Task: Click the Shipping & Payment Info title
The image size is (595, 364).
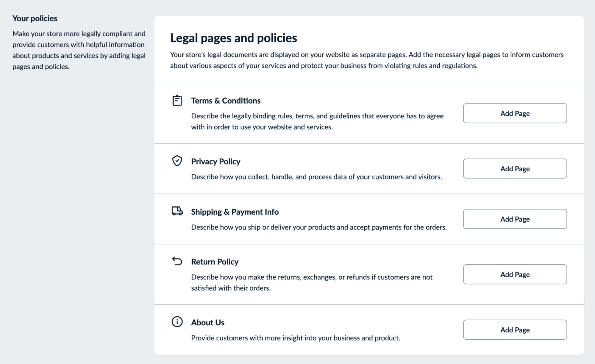Action: coord(235,212)
